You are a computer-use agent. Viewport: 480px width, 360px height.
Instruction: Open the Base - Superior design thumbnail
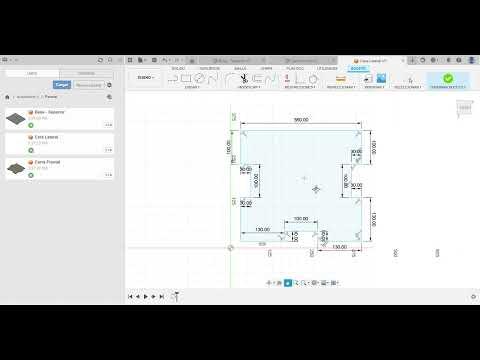click(x=15, y=118)
